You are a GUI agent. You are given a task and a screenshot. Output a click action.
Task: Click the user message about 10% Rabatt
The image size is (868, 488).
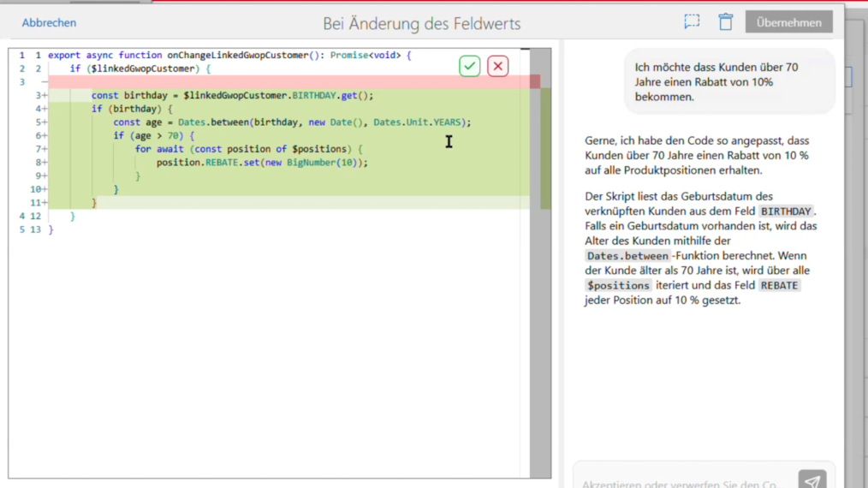coord(729,82)
